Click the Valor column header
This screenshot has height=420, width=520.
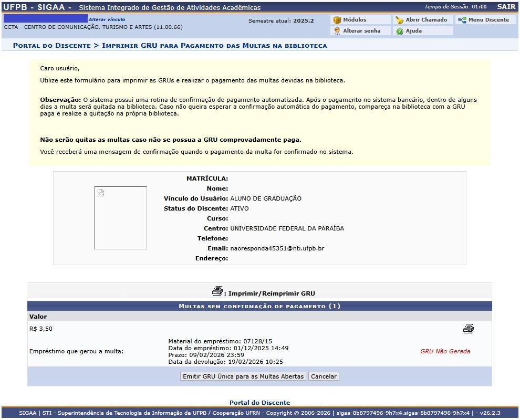[38, 317]
